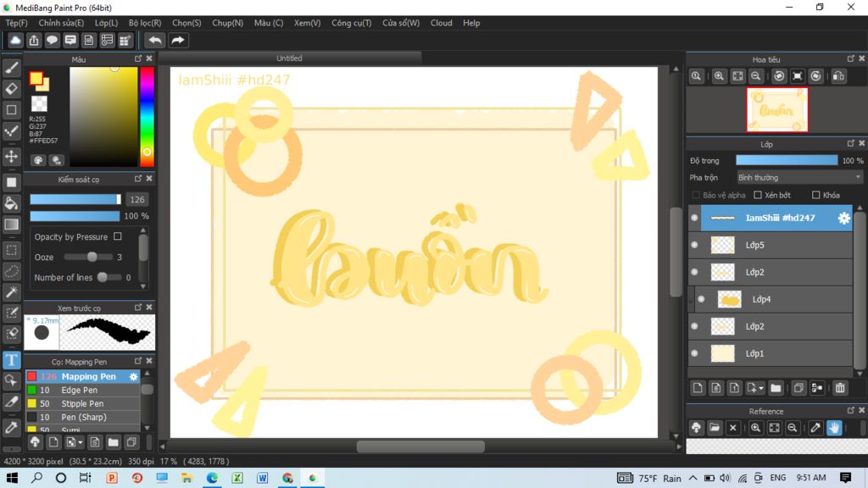
Task: Click Fit to screen in the Navigator panel
Action: [x=737, y=76]
